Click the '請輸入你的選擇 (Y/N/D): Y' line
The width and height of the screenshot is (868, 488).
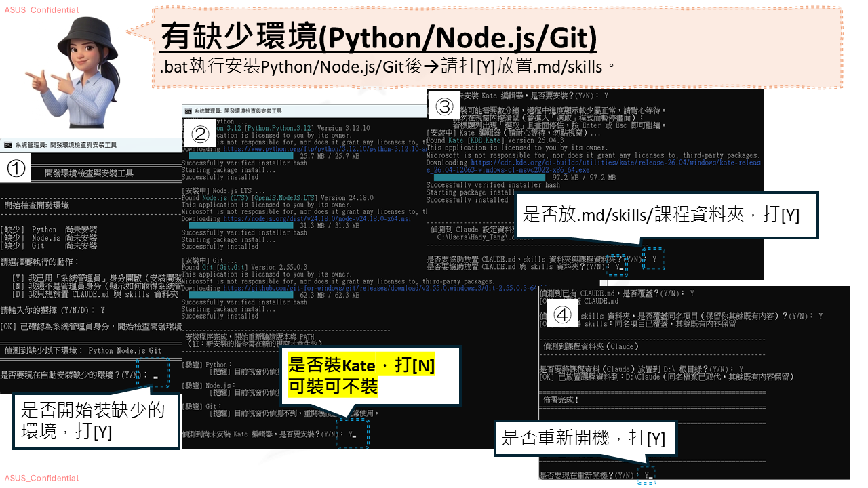pyautogui.click(x=53, y=310)
